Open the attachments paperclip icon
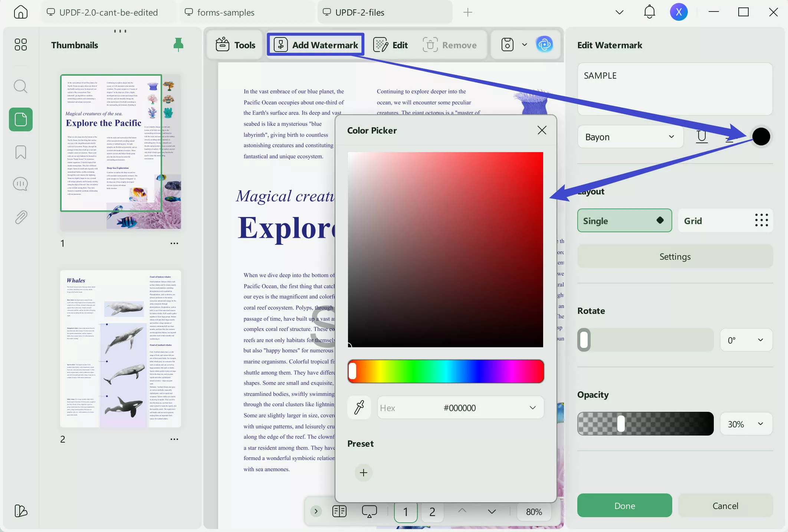This screenshot has width=788, height=532. (x=20, y=217)
